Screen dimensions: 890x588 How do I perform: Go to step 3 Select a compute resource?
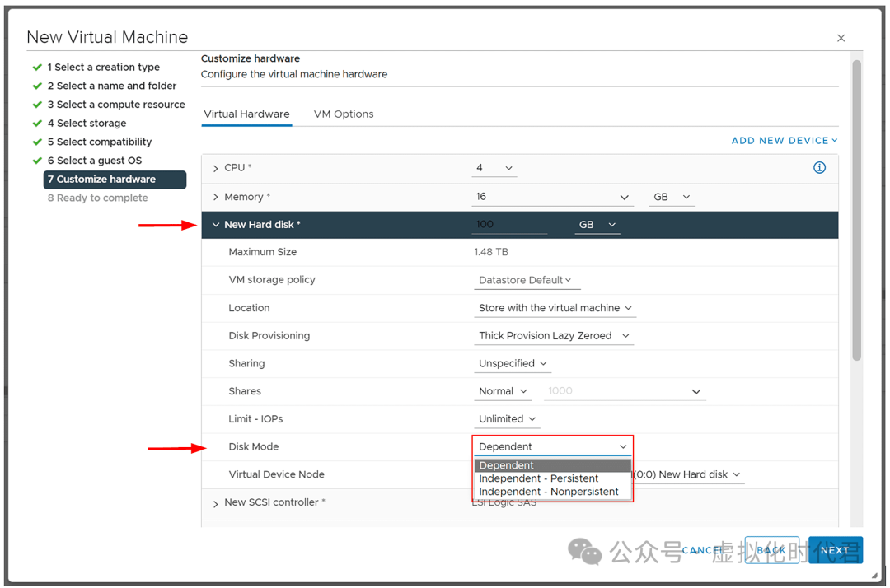coord(116,105)
